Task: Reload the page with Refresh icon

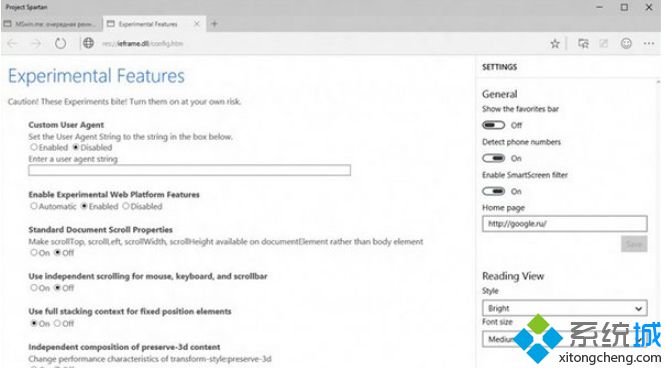Action: 60,43
